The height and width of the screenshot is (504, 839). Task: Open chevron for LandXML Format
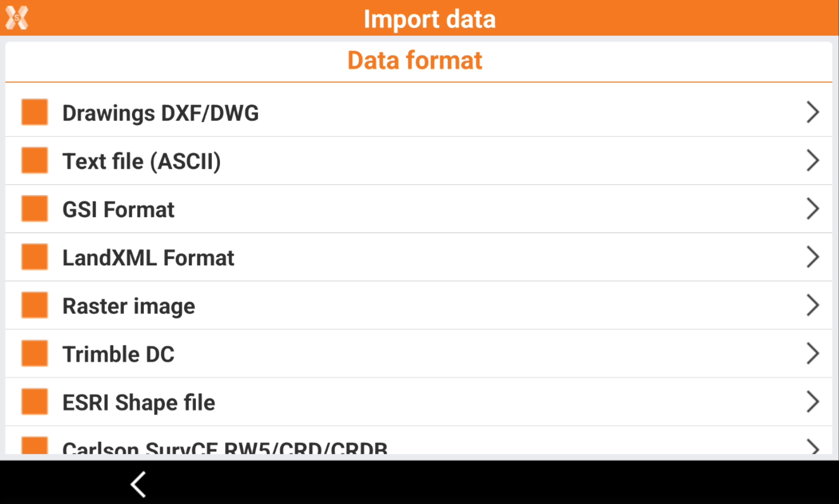click(812, 257)
